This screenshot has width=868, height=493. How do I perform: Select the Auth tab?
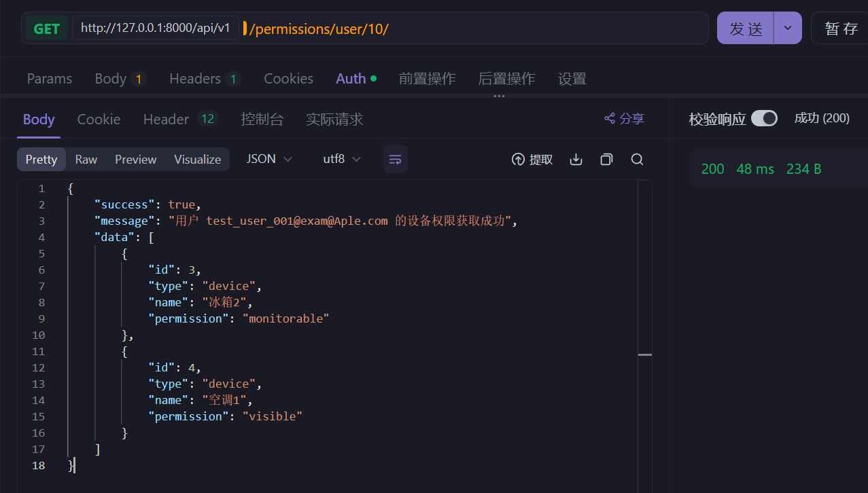click(355, 79)
